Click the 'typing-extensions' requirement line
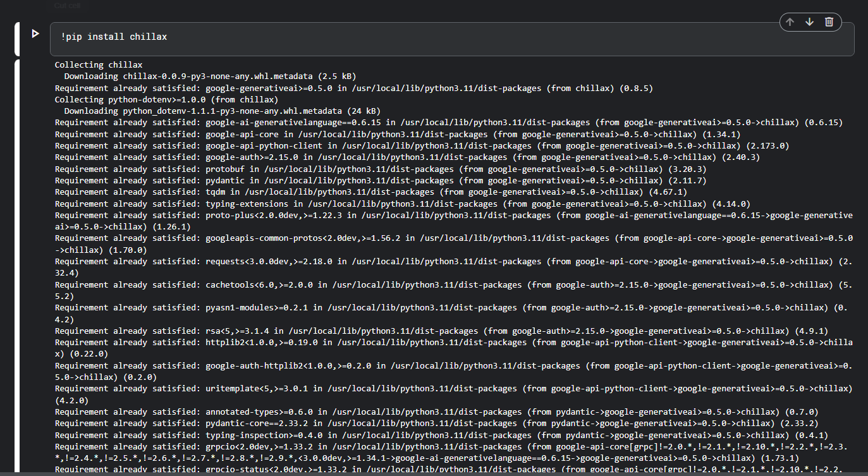868x476 pixels. click(x=401, y=204)
